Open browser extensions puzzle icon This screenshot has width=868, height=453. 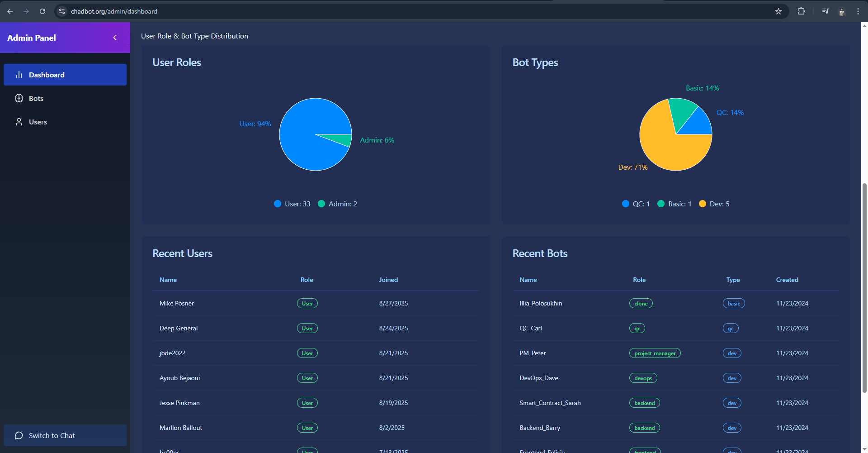click(x=802, y=11)
